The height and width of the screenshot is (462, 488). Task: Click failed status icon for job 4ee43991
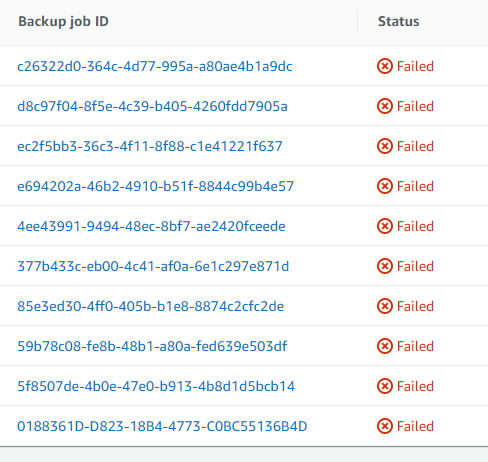point(385,226)
